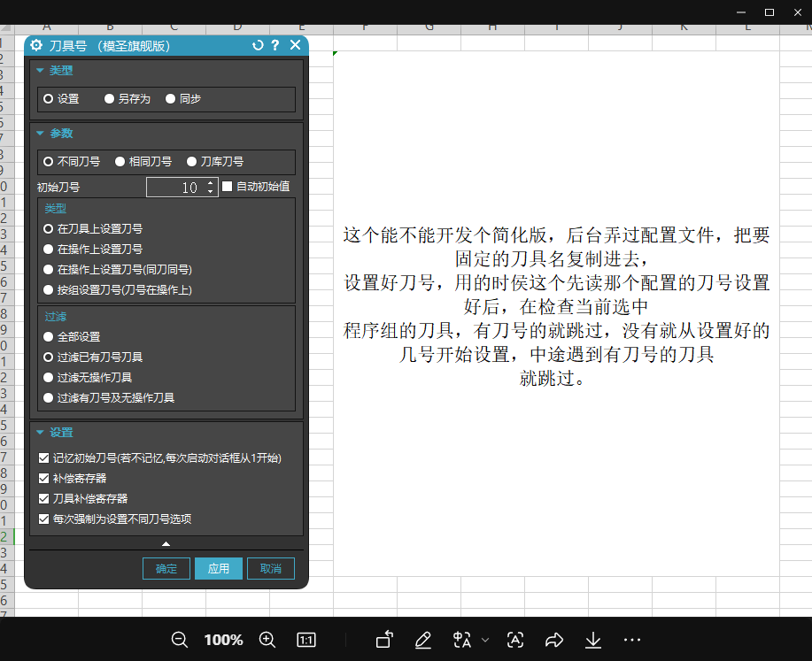Toggle 刀具补偿寄存器 checkbox
The height and width of the screenshot is (661, 812).
point(44,498)
